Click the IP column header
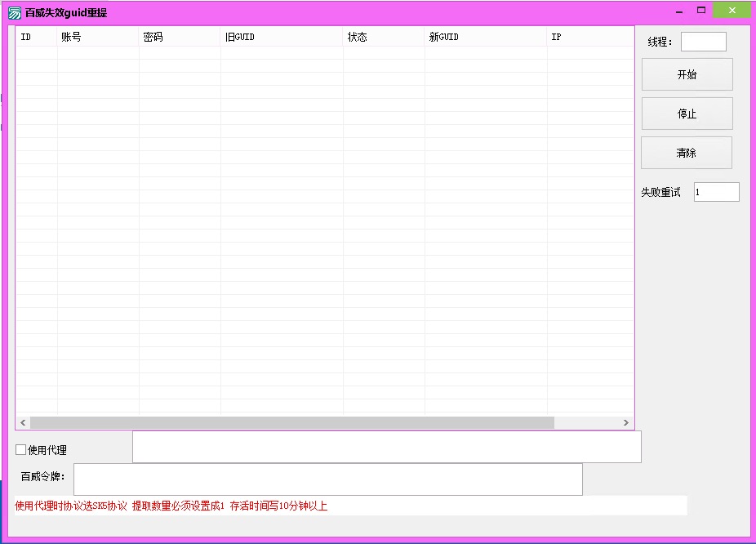756x544 pixels. tap(588, 37)
